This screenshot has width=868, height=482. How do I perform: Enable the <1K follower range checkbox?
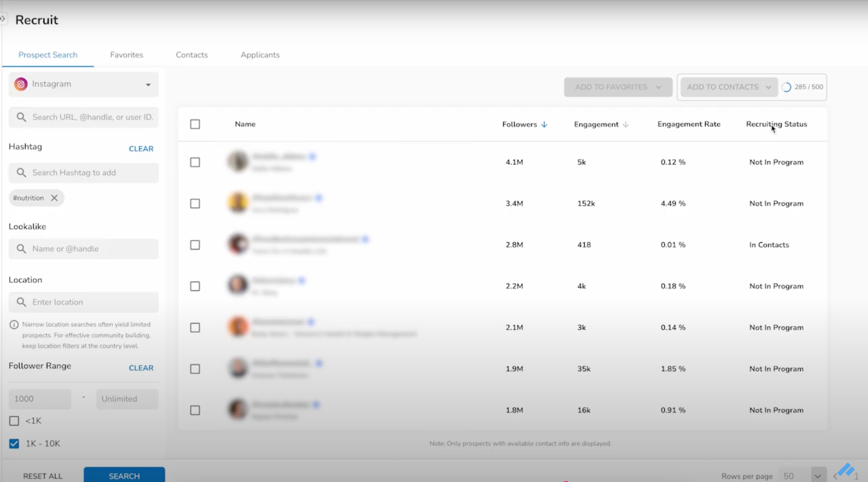pos(14,421)
